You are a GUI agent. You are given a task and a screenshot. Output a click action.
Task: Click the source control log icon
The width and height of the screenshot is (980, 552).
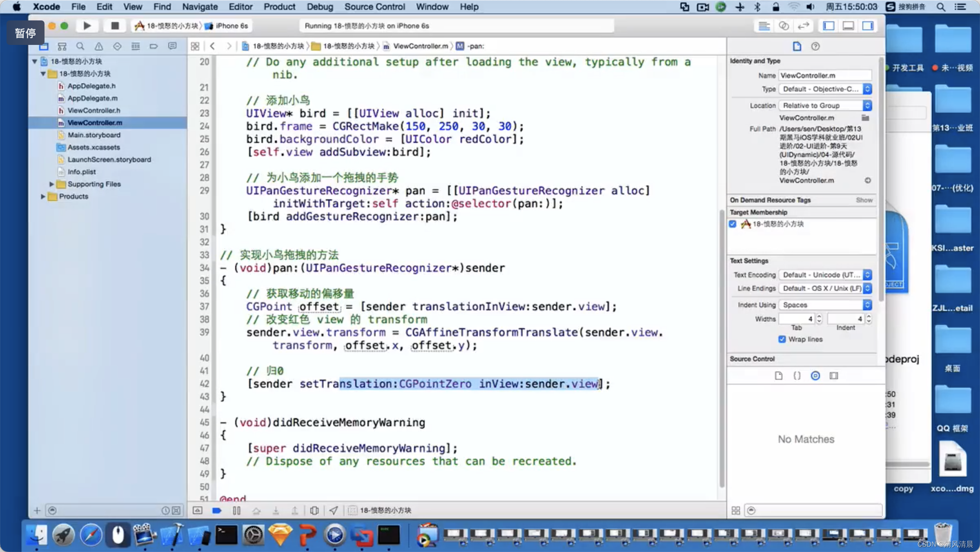815,375
